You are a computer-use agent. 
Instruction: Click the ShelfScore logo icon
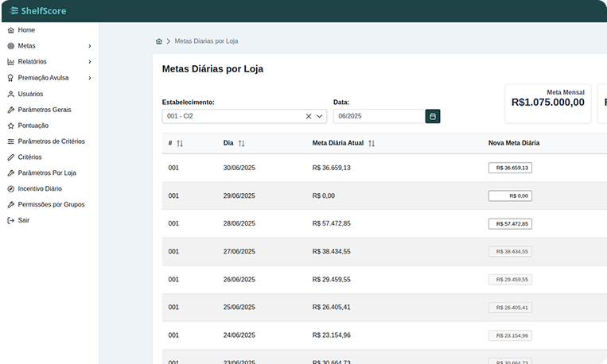14,11
